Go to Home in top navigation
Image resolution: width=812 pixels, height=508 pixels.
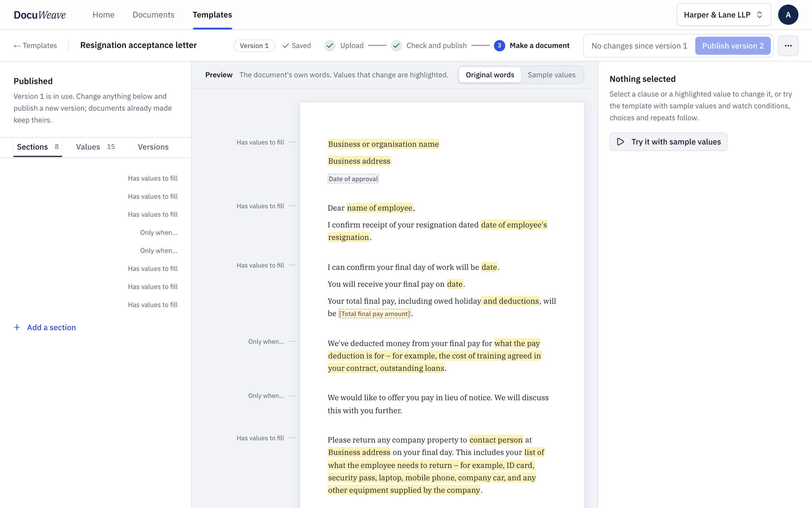point(104,15)
